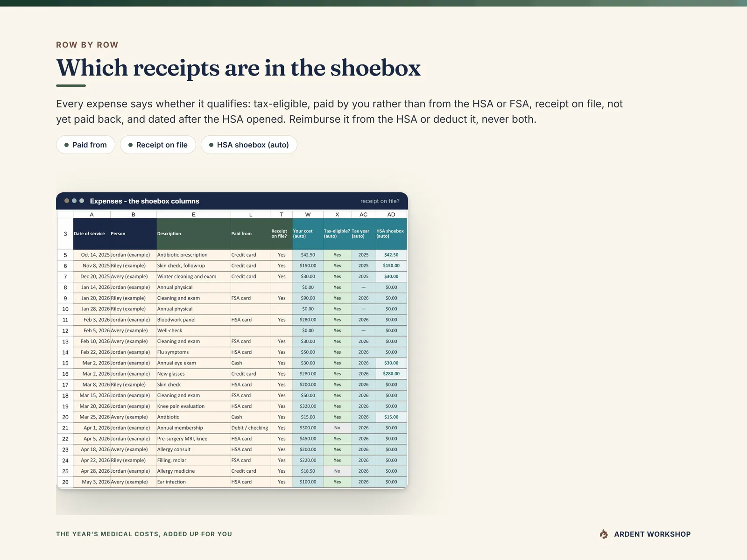Click the 'Bloodwork panel' description cell
Viewport: 747px width, 560px height.
(194, 320)
